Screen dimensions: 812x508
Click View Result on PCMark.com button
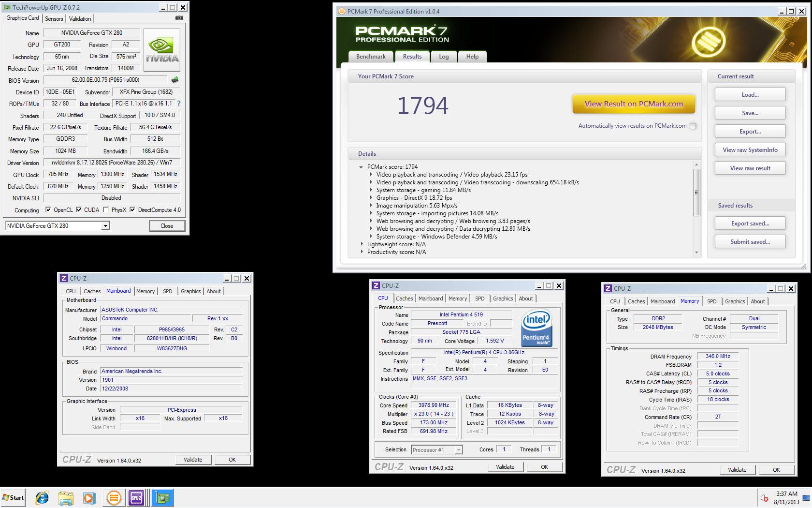634,104
